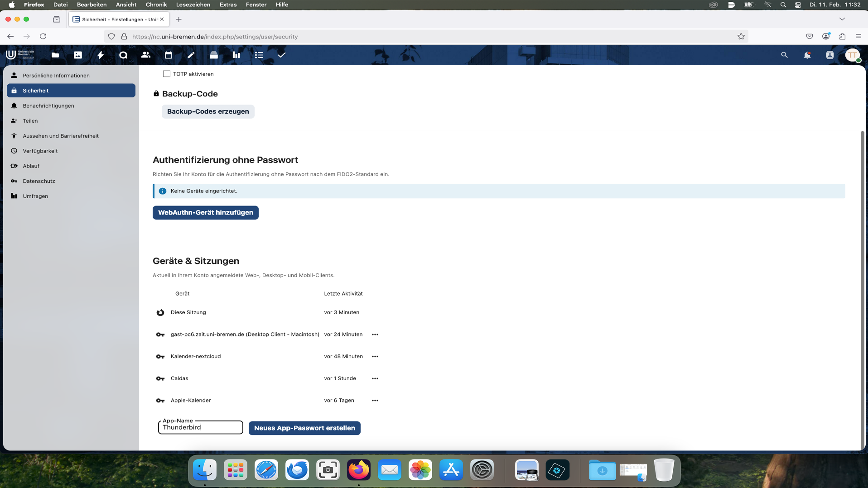Open the Files app folder icon

[55, 55]
